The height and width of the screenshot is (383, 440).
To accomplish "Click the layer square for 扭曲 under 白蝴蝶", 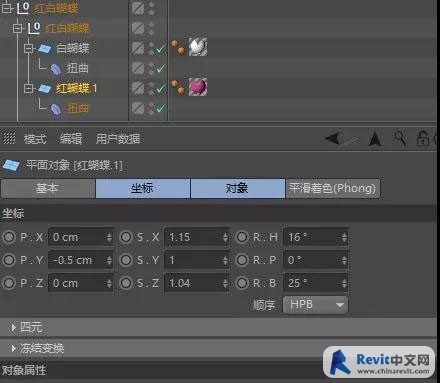I will pyautogui.click(x=138, y=68).
